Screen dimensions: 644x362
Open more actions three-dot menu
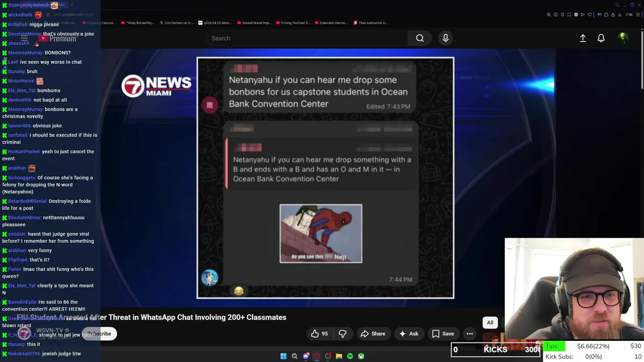pyautogui.click(x=469, y=333)
